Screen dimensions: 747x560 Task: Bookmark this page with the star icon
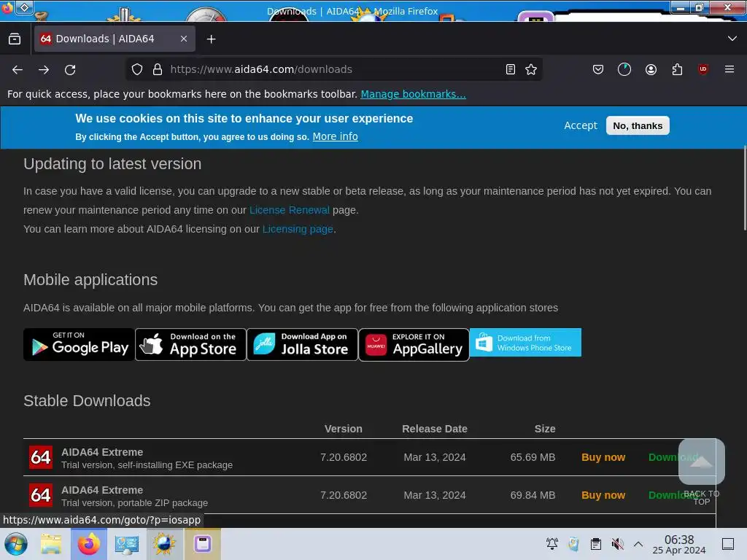tap(531, 69)
